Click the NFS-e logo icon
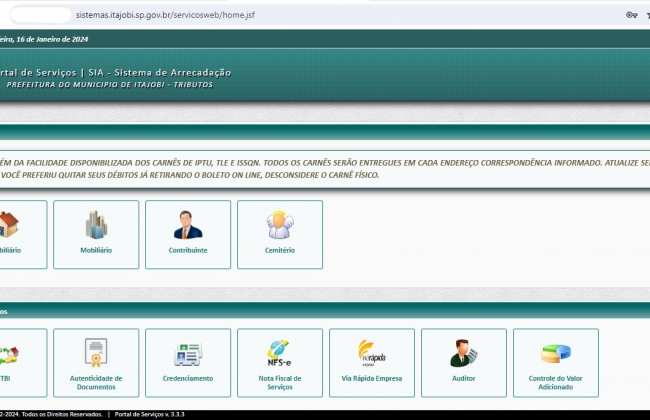The image size is (650, 420). (280, 353)
